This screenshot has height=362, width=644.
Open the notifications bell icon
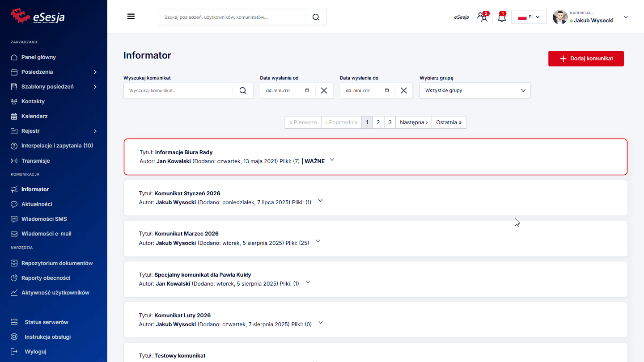click(x=502, y=17)
